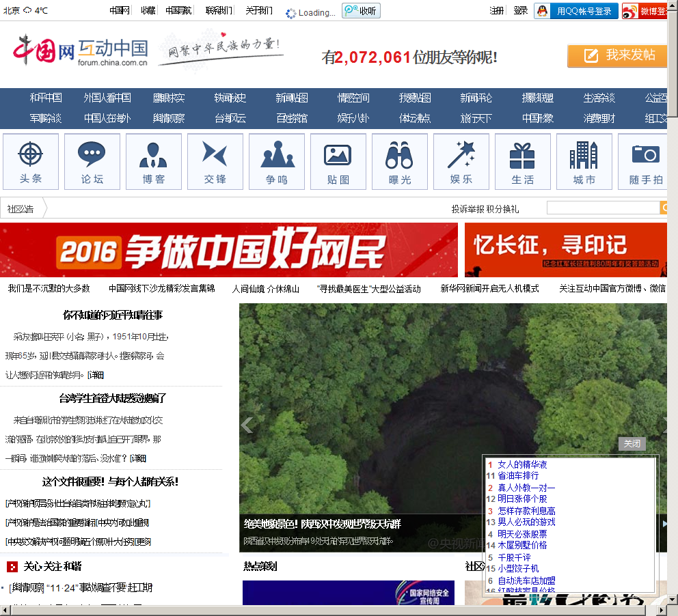Screen dimensions: 678x616
Task: Log in using QQ account button
Action: pyautogui.click(x=576, y=11)
